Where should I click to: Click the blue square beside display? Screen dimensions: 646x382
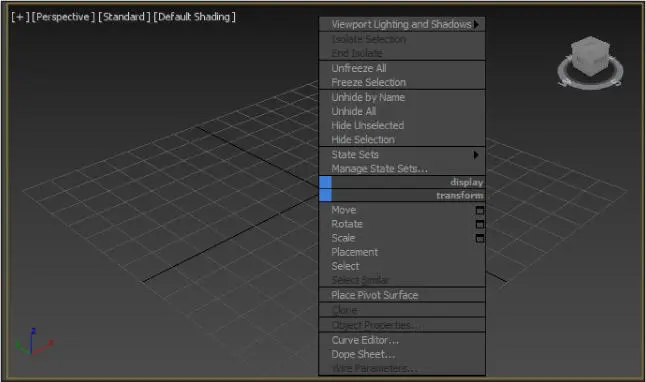click(325, 182)
